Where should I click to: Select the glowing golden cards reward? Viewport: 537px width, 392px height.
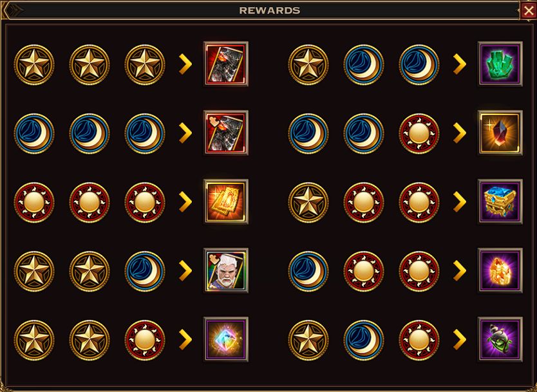click(x=226, y=201)
